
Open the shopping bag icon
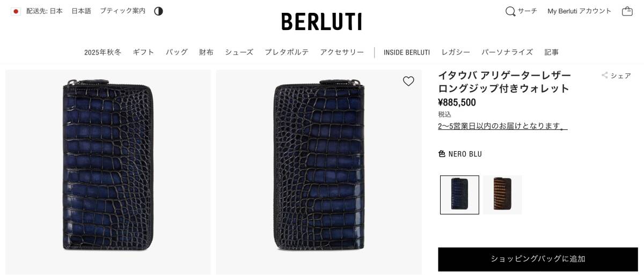627,11
